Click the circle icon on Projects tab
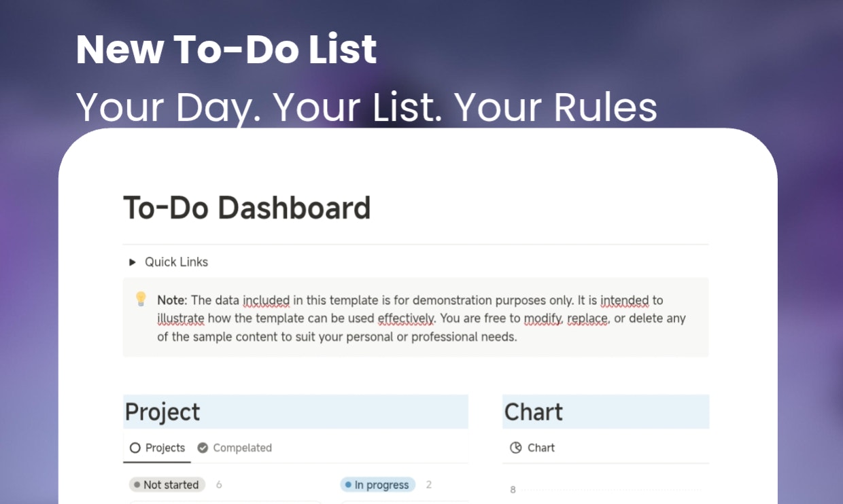Image resolution: width=843 pixels, height=504 pixels. click(135, 448)
